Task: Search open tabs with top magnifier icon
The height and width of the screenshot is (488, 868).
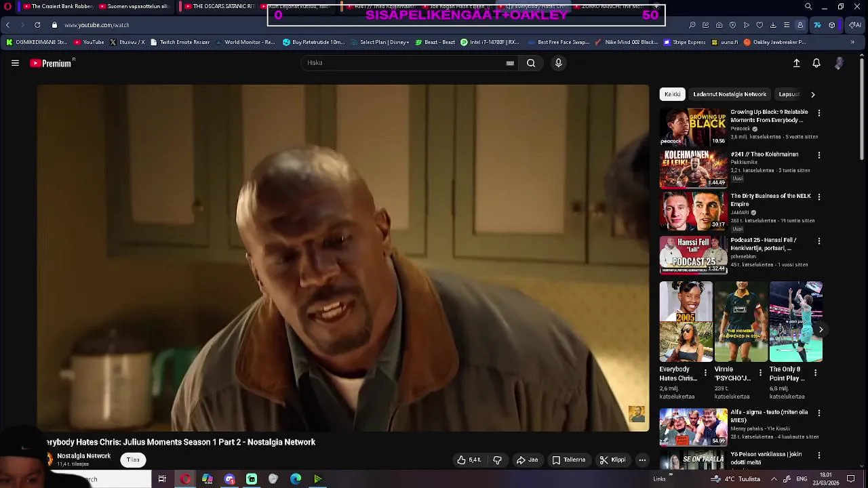Action: click(x=808, y=7)
